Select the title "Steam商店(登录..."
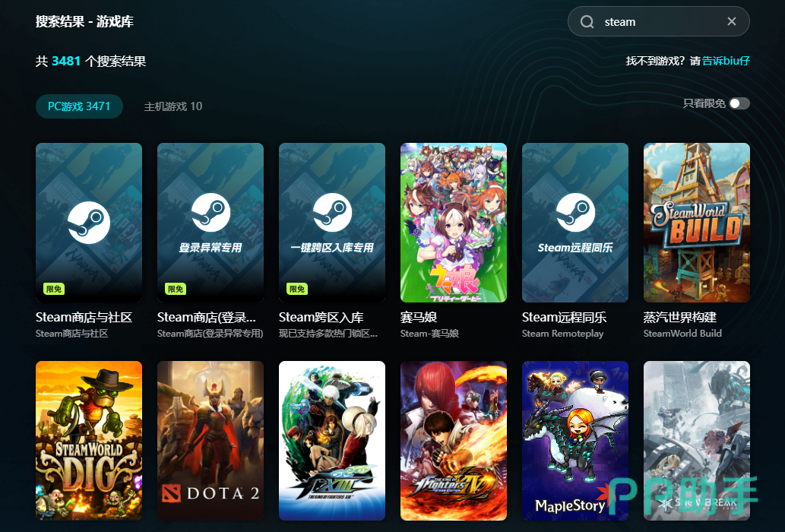Image resolution: width=785 pixels, height=532 pixels. pos(206,317)
